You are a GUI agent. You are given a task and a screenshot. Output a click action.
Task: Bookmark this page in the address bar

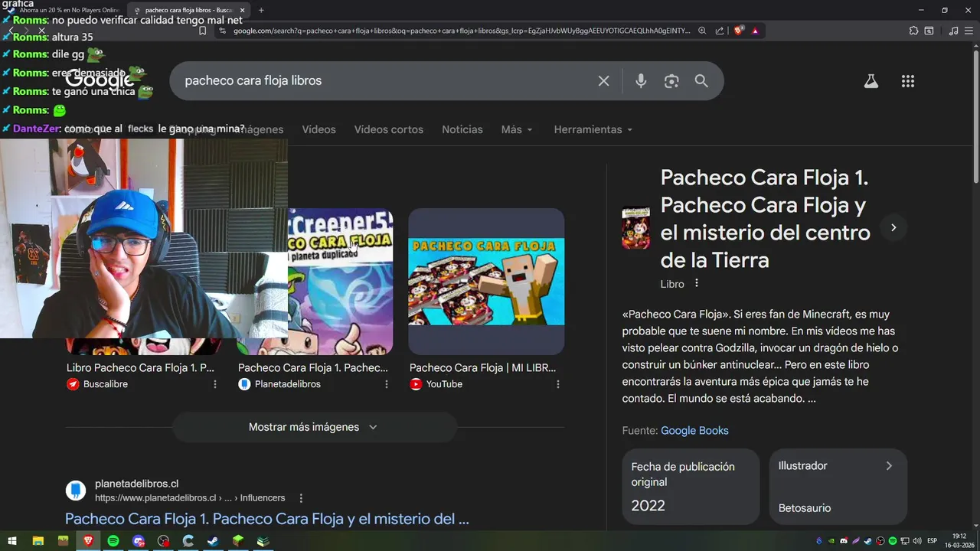click(x=202, y=31)
